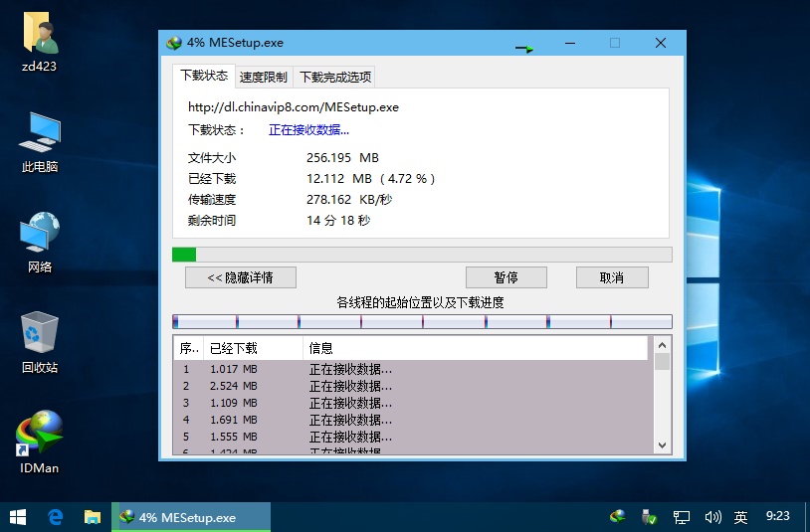This screenshot has height=532, width=810.
Task: Close the MESetup.exe download window
Action: point(661,43)
